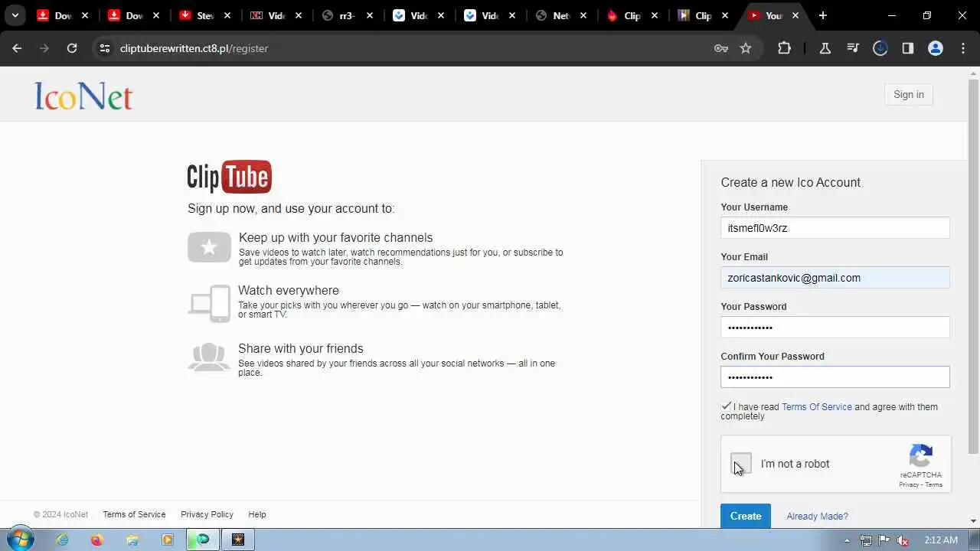Viewport: 980px width, 551px height.
Task: Click the Create button
Action: 746,516
